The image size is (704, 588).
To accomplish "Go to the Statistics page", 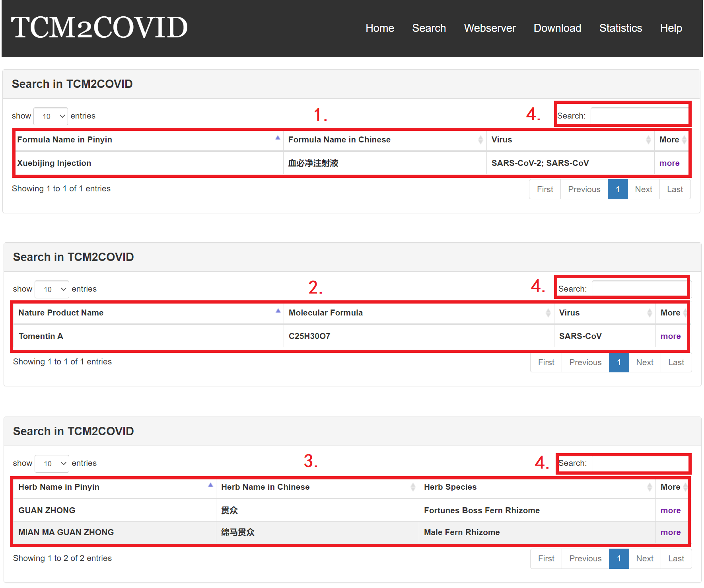I will pyautogui.click(x=620, y=28).
